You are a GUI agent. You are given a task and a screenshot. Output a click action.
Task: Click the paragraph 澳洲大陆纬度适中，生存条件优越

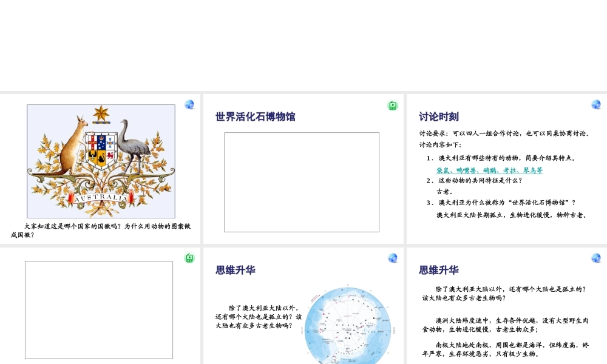(505, 325)
